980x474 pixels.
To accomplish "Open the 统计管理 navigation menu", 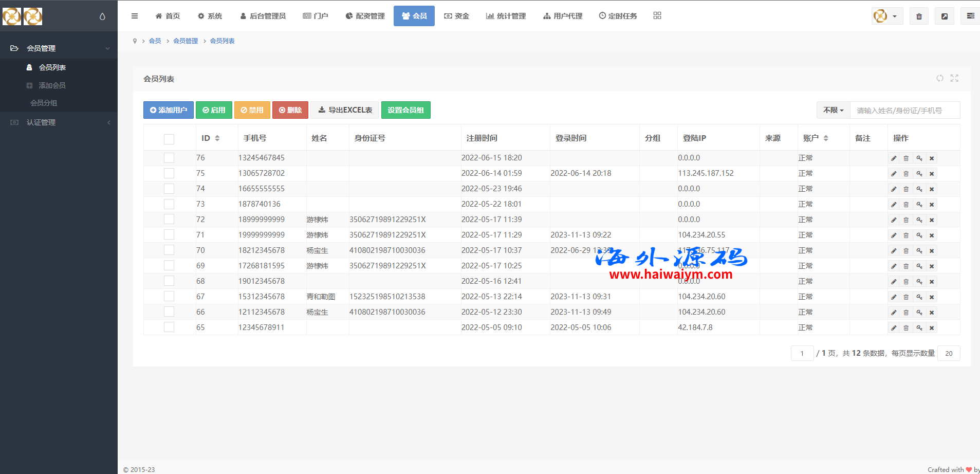I will pos(506,16).
